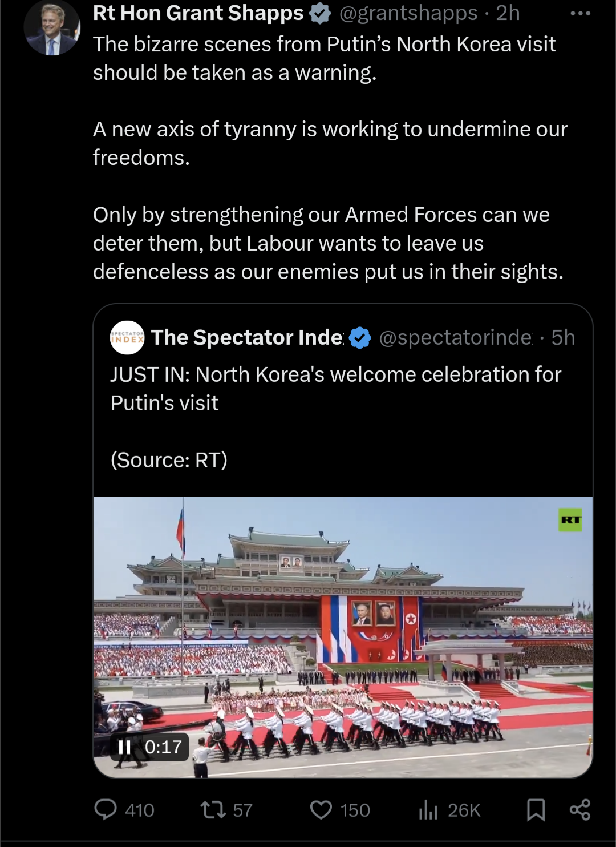
Task: Click Grant Shapps' blue verified badge
Action: (321, 13)
